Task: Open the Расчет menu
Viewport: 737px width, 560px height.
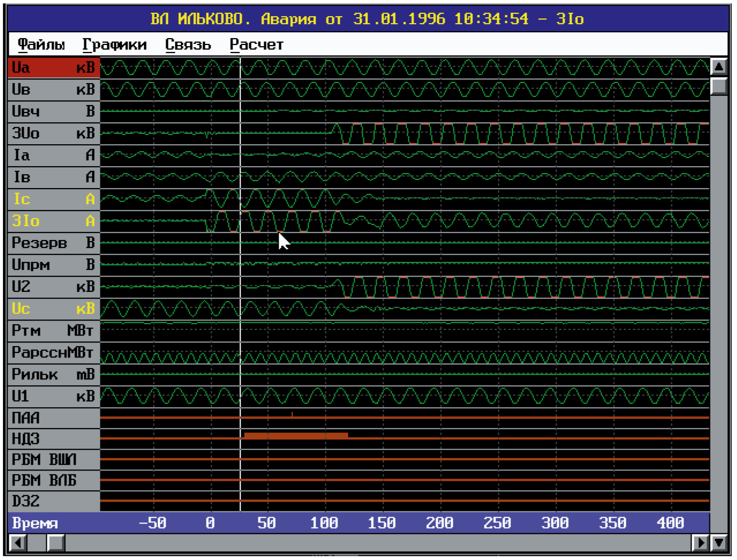Action: click(x=257, y=44)
